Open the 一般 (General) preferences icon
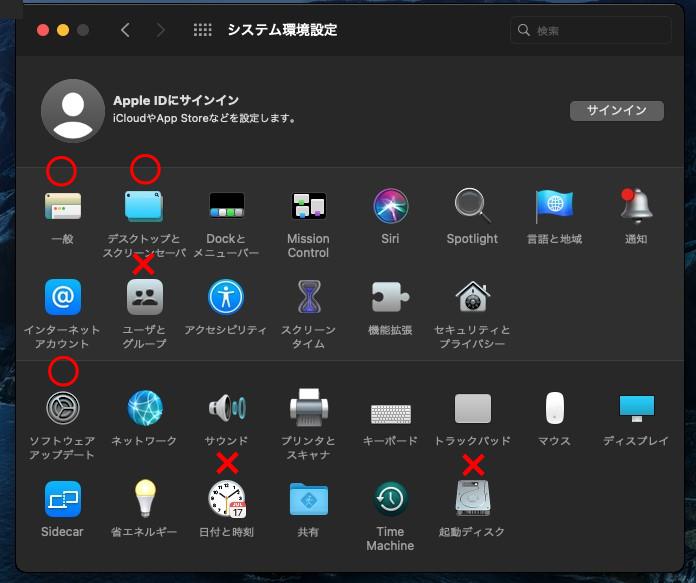 [63, 206]
